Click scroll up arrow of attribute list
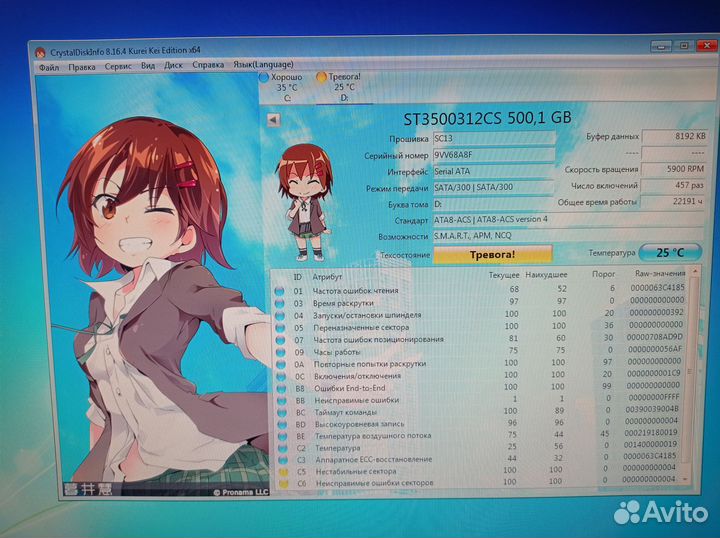The image size is (720, 538). tap(695, 272)
